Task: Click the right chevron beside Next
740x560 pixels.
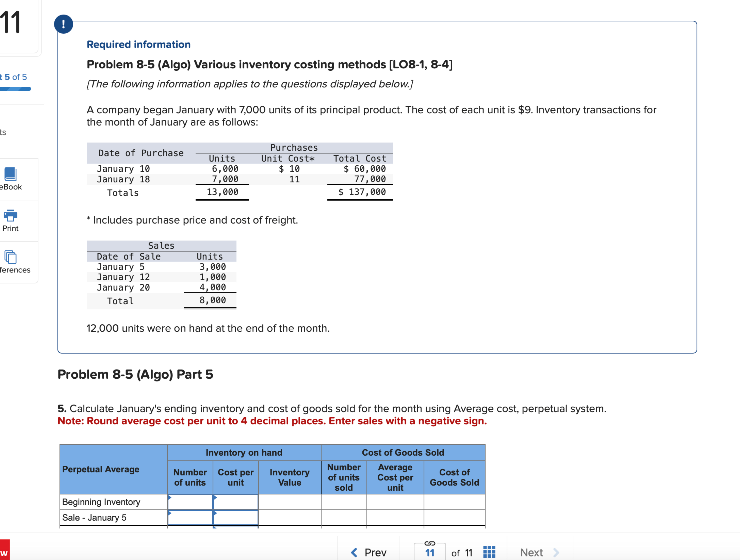Action: click(556, 552)
